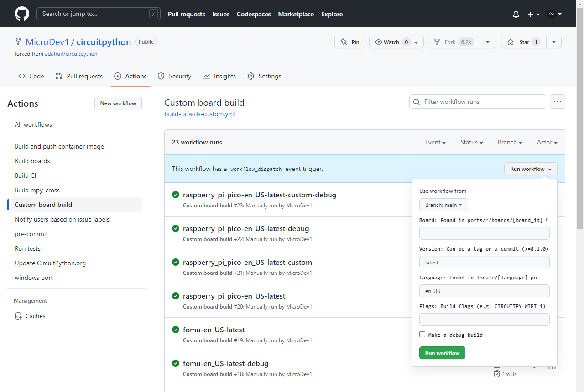Focus the Search or jump to field
584x392 pixels.
[x=99, y=14]
